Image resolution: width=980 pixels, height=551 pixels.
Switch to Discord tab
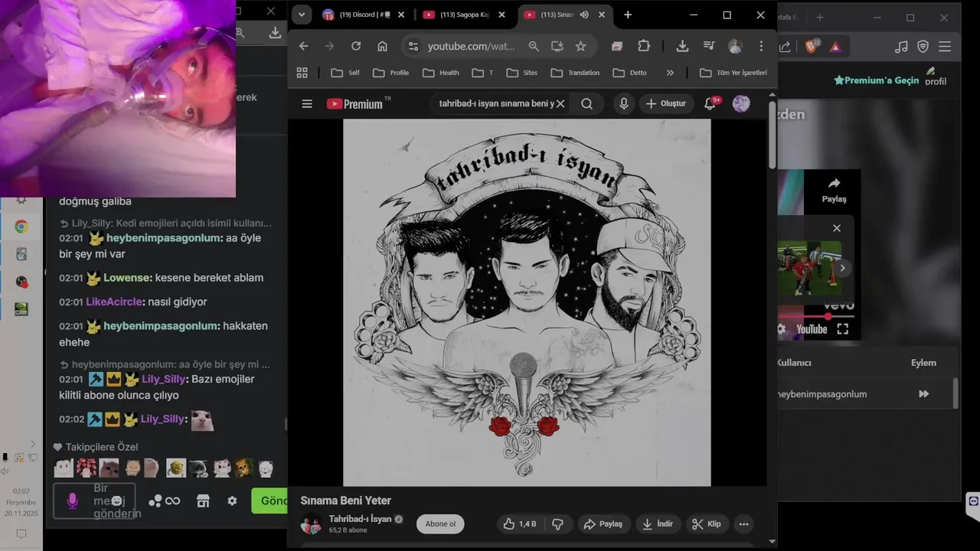click(363, 15)
